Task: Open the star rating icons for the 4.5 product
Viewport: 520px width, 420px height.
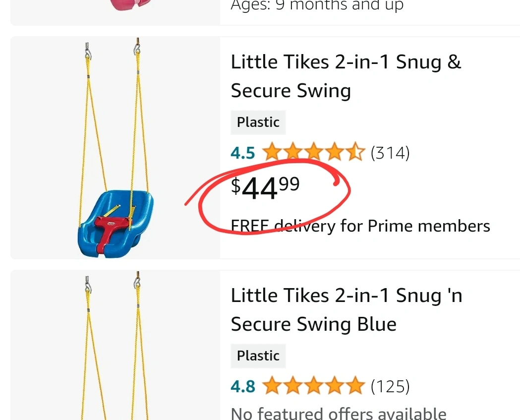Action: 313,152
